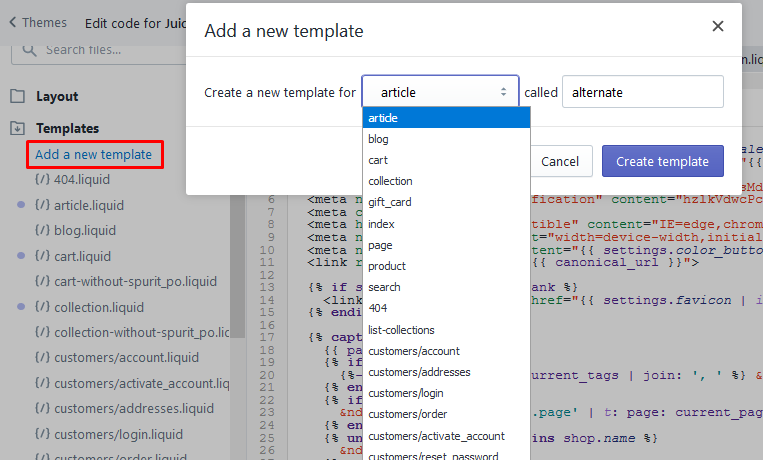Select customers/login from the dropdown list
The image size is (763, 460).
[x=446, y=393]
